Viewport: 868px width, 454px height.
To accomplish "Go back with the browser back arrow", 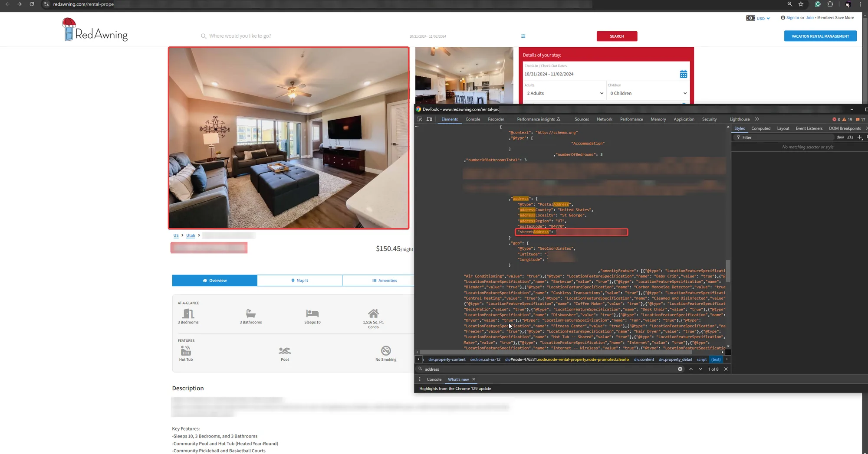I will click(7, 4).
